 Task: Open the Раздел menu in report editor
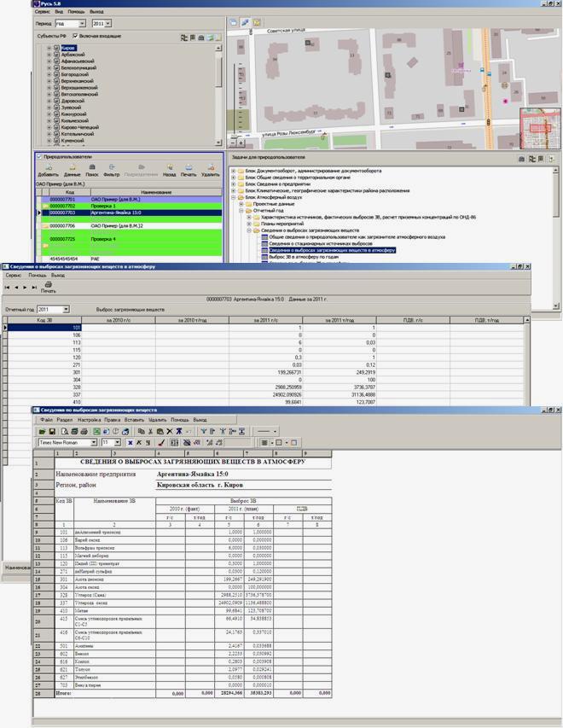pos(66,420)
